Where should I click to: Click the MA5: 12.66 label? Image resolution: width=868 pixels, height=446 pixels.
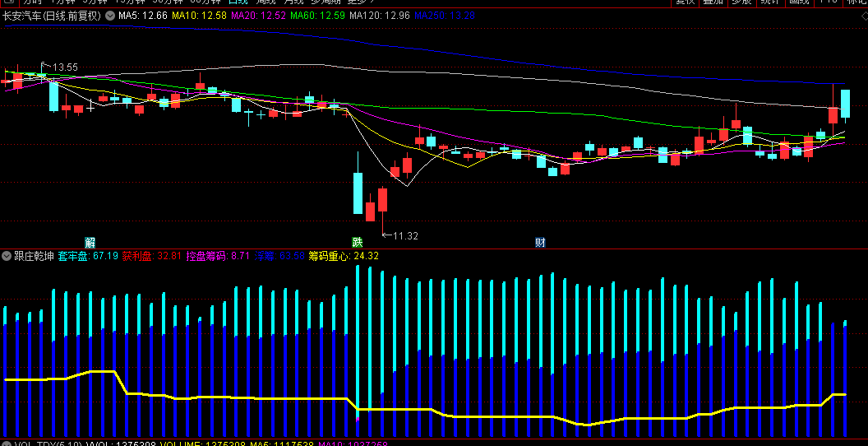click(x=142, y=16)
